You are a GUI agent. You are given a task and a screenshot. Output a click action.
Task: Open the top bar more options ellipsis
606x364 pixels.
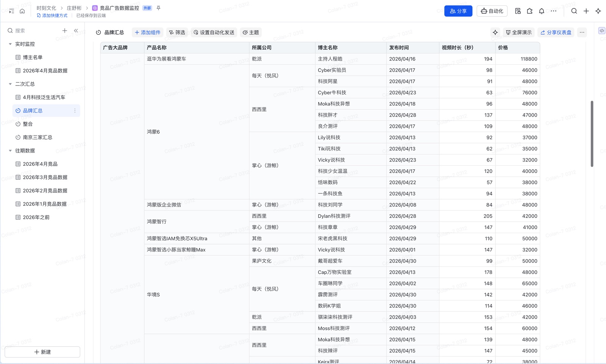(x=554, y=11)
